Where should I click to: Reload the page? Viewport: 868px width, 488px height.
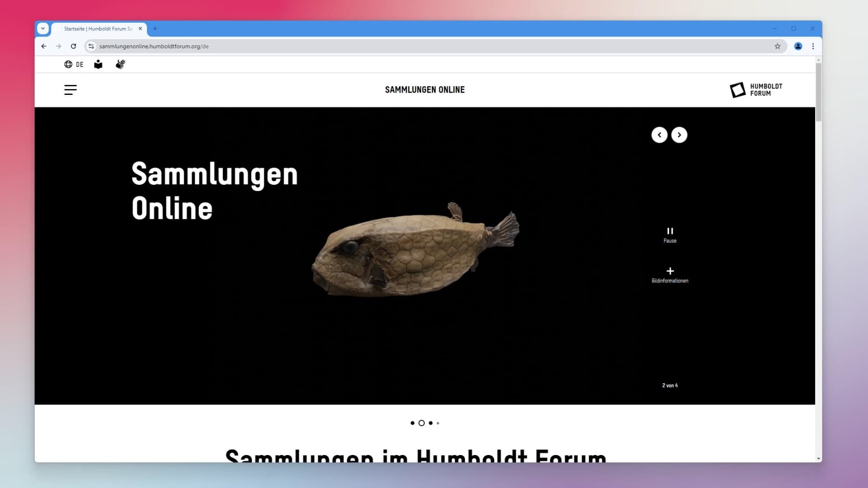tap(73, 46)
